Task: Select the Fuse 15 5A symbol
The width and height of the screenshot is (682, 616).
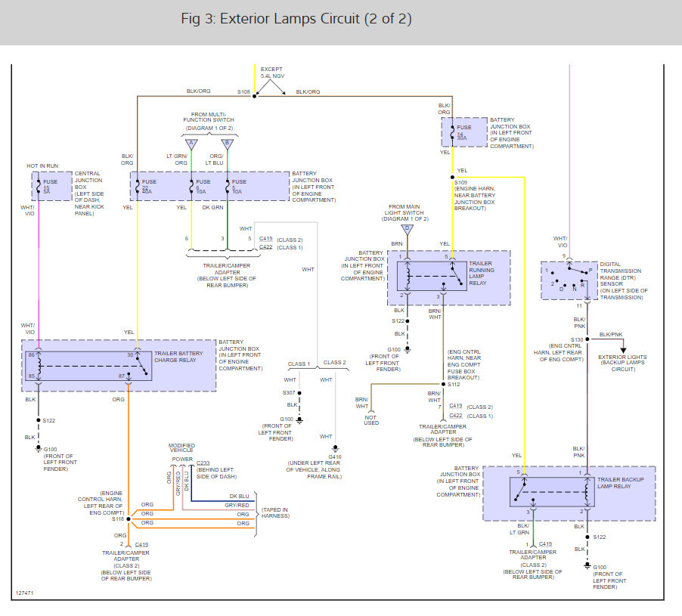Action: (39, 187)
